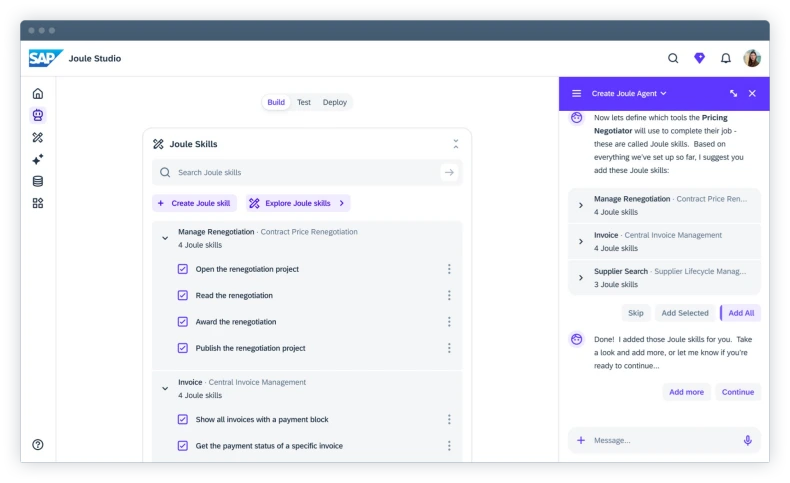The height and width of the screenshot is (483, 790).
Task: Open the apps grid icon in the sidebar
Action: click(x=38, y=203)
